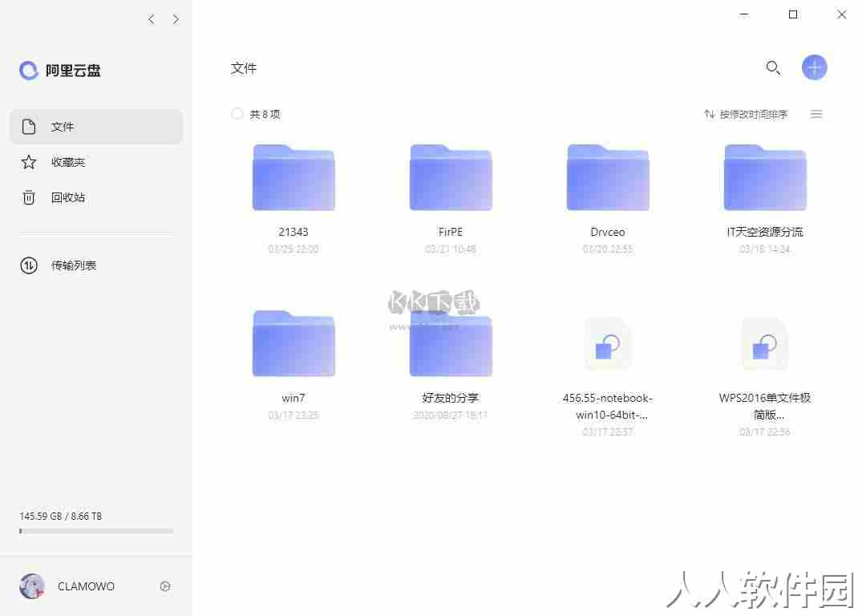Image resolution: width=866 pixels, height=616 pixels.
Task: Click the 阿里云盘 logo
Action: click(x=59, y=70)
